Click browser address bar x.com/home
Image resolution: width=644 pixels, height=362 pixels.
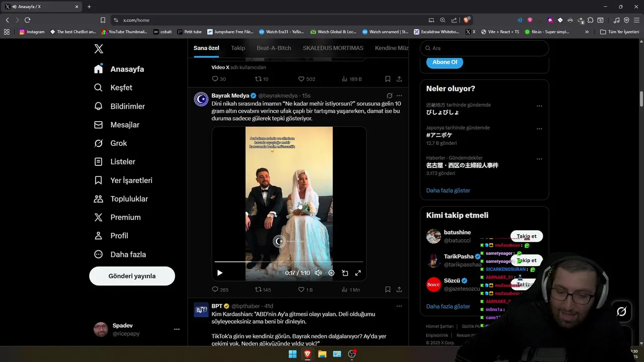136,20
